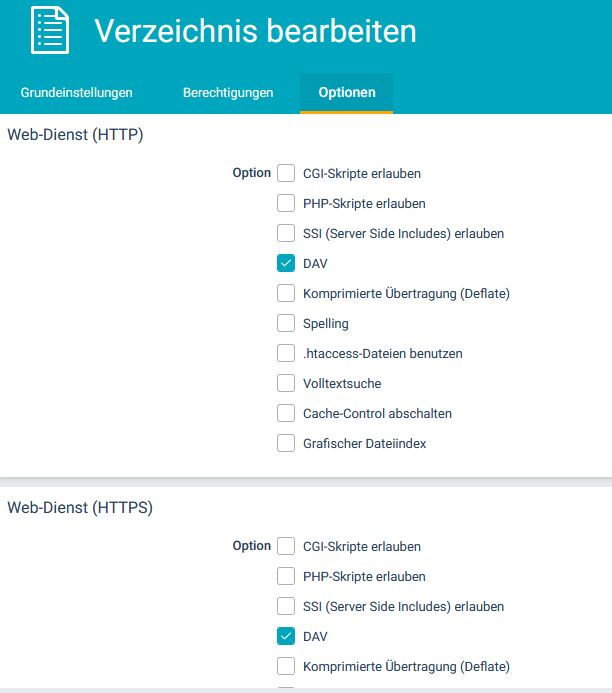Click the Web-Dienst (HTTPS) section heading
Screen dimensions: 612x693
tap(80, 508)
